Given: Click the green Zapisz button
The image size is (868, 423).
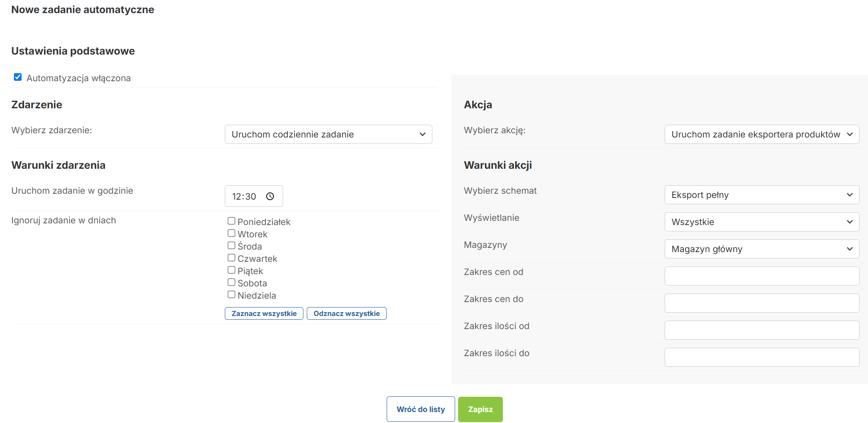Looking at the screenshot, I should point(480,409).
